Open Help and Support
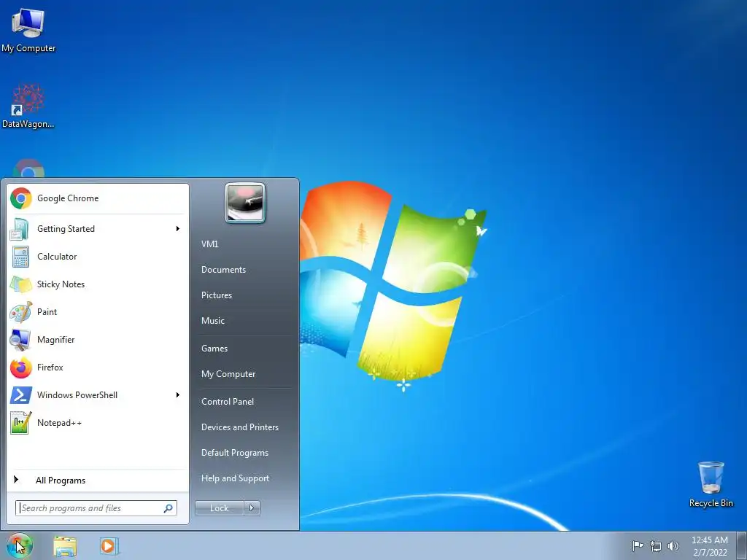Image resolution: width=747 pixels, height=560 pixels. click(x=236, y=478)
